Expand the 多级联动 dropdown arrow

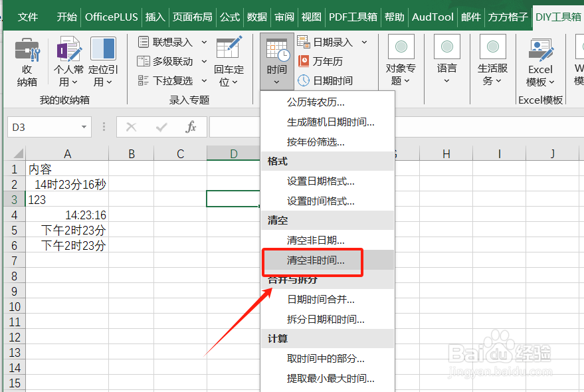[x=204, y=61]
